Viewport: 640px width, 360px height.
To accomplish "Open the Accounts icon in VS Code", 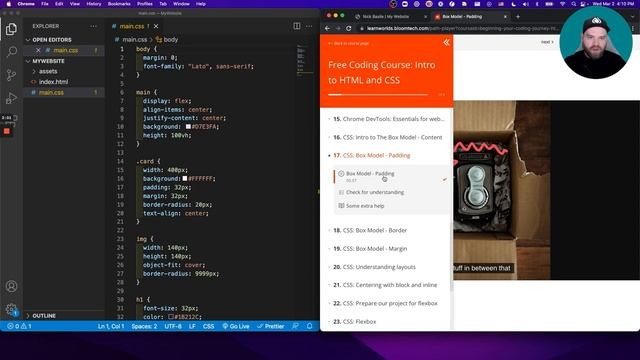I will point(11,286).
